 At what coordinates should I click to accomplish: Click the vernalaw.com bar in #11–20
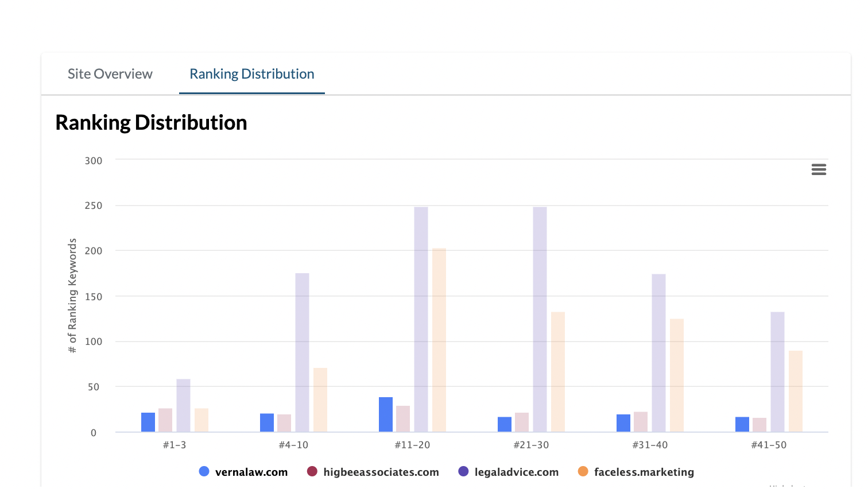coord(386,414)
